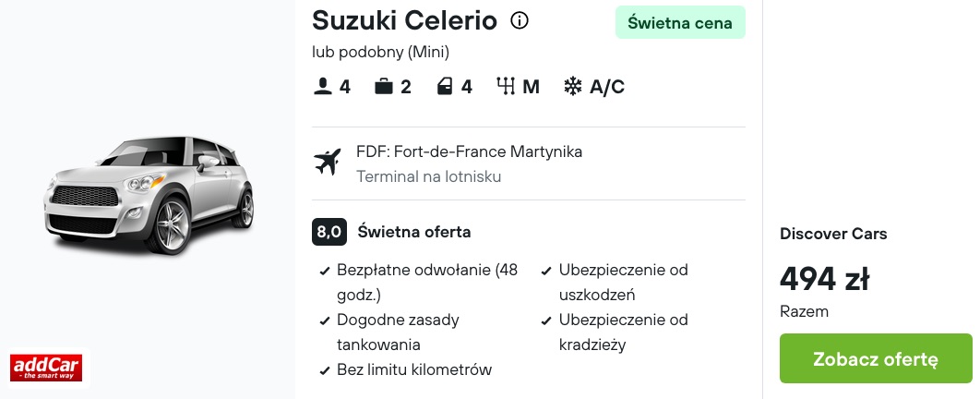
Task: Click the passenger seats person icon
Action: pos(322,86)
